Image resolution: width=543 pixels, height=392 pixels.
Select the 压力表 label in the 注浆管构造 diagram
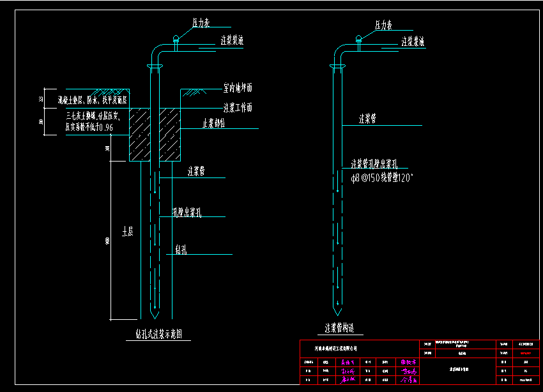point(383,25)
